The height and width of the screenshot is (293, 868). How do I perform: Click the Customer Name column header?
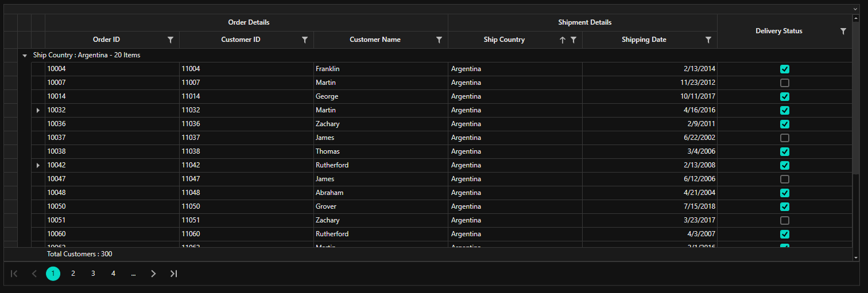coord(381,40)
